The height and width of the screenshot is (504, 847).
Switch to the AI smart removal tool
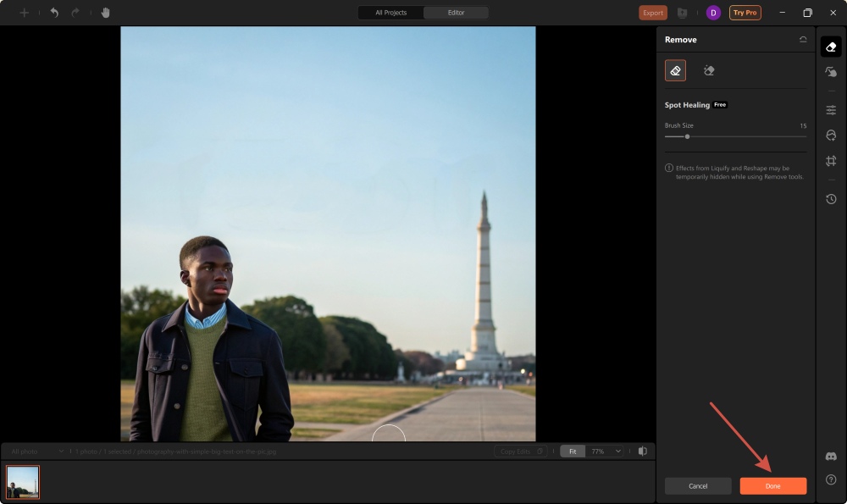[709, 70]
